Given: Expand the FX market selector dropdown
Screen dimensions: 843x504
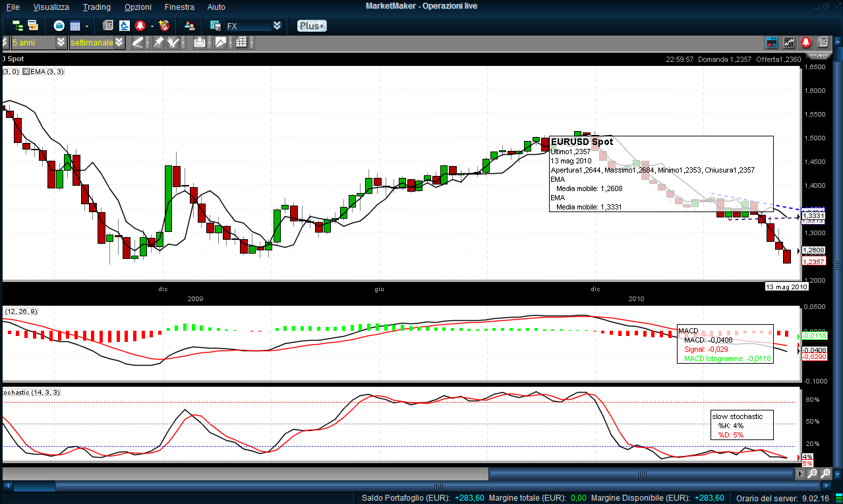Looking at the screenshot, I should pyautogui.click(x=277, y=26).
